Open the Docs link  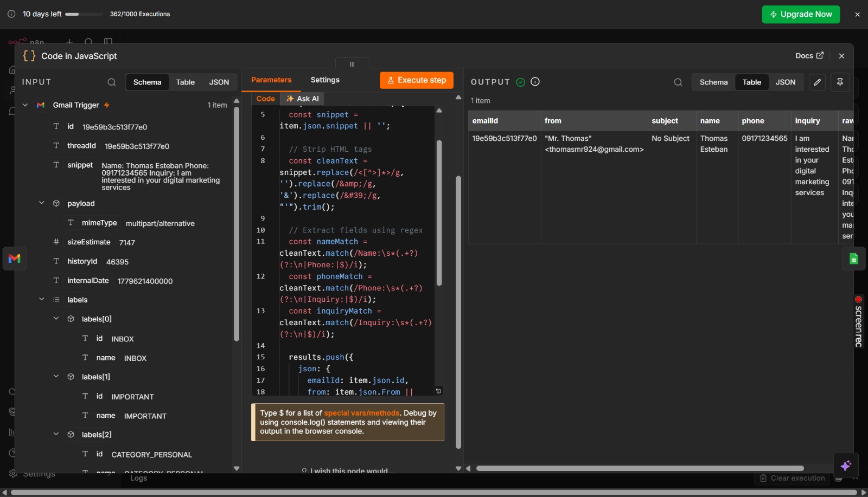809,56
